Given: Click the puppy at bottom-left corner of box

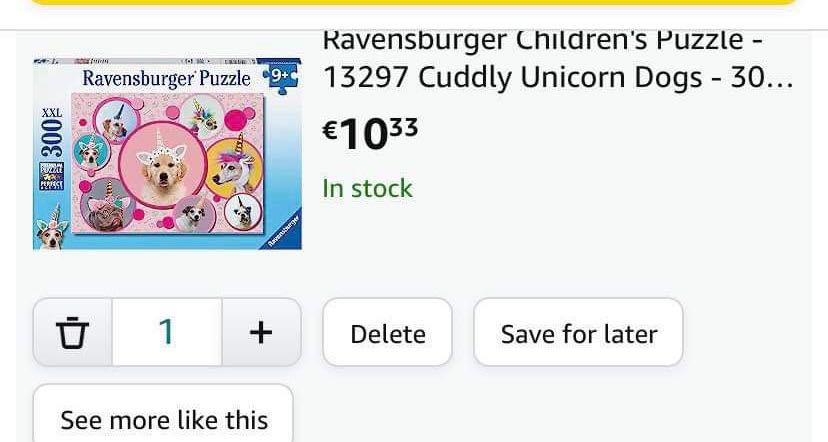Looking at the screenshot, I should (x=50, y=233).
